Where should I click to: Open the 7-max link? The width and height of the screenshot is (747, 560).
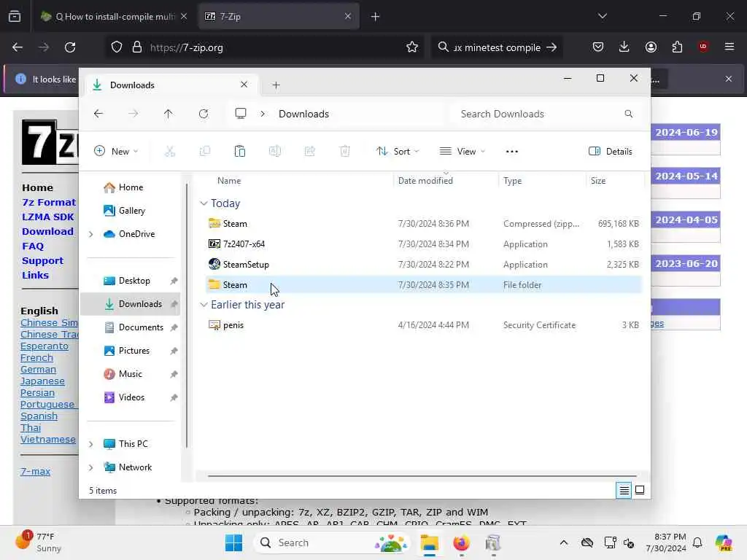coord(35,472)
